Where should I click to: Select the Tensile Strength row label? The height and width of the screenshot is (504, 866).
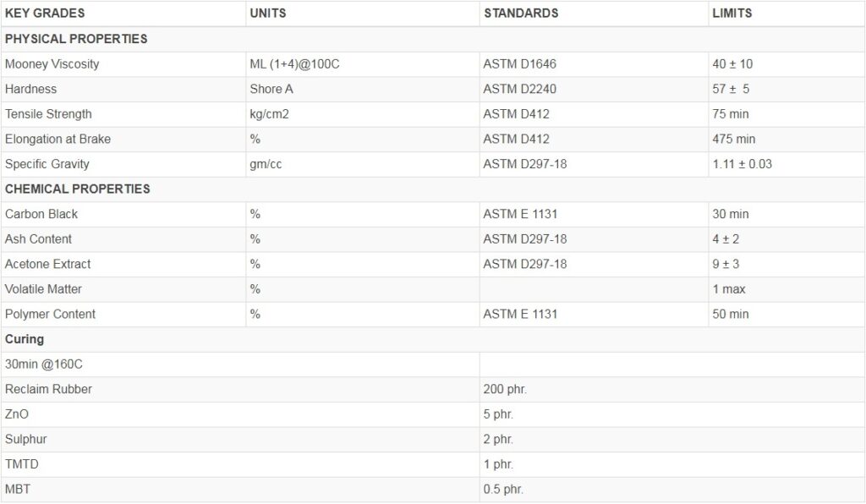[48, 114]
